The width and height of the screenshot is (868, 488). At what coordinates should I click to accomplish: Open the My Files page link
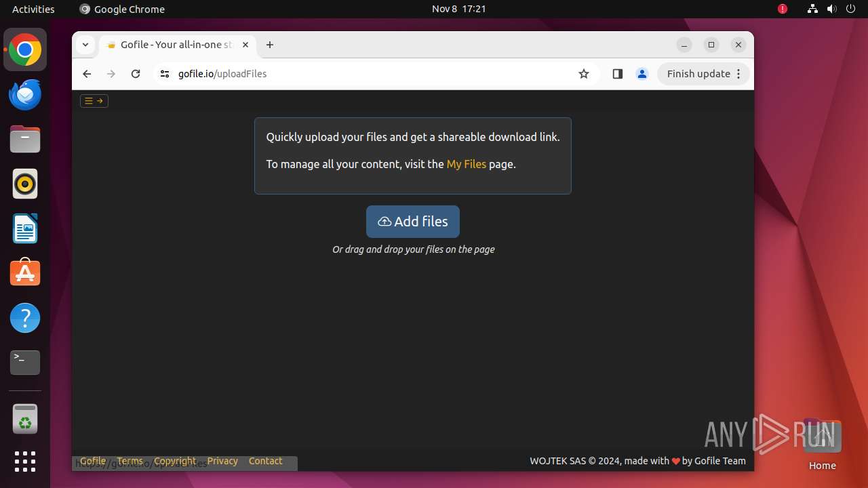coord(467,164)
